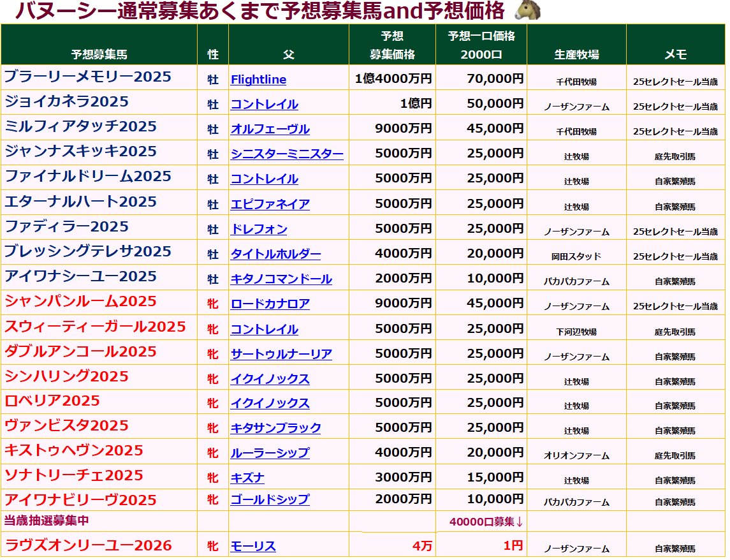Select the アイワナビリーヴ2025 horse name

80,500
